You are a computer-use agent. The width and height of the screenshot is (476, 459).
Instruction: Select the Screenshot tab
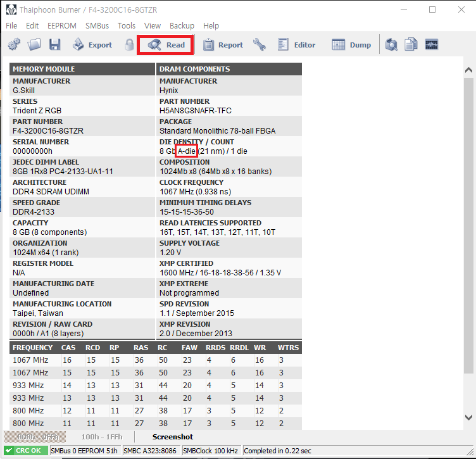tap(173, 437)
